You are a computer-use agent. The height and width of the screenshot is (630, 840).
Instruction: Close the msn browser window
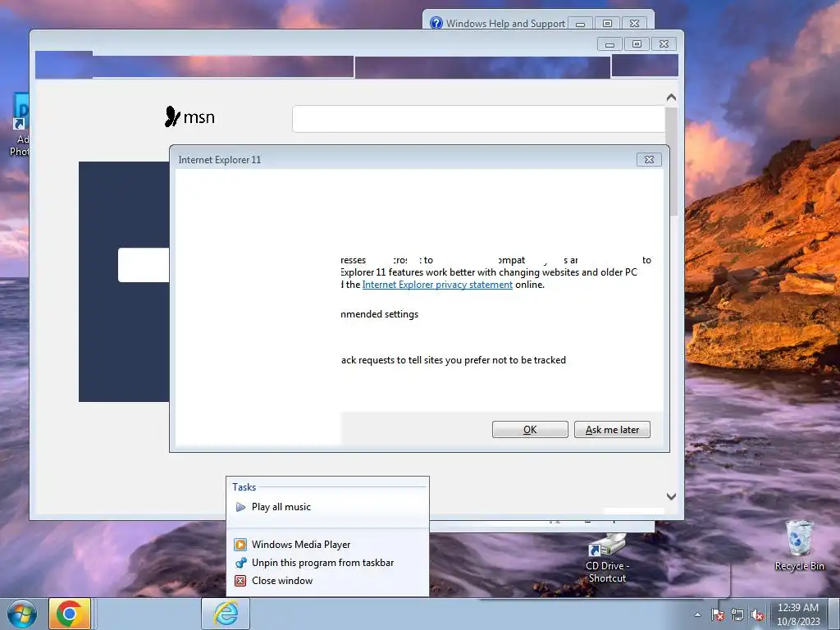click(x=664, y=44)
